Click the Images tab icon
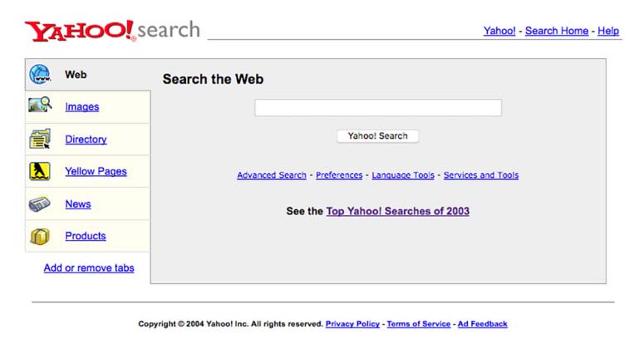Image resolution: width=644 pixels, height=344 pixels. pyautogui.click(x=39, y=106)
